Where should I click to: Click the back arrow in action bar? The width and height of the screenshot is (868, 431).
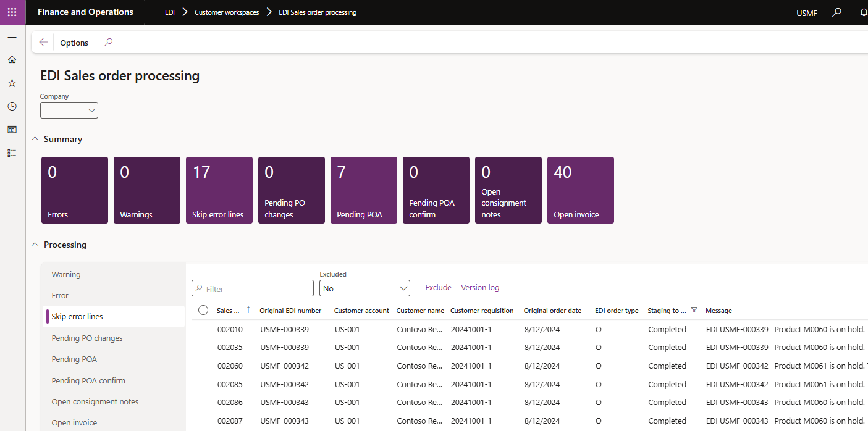43,43
